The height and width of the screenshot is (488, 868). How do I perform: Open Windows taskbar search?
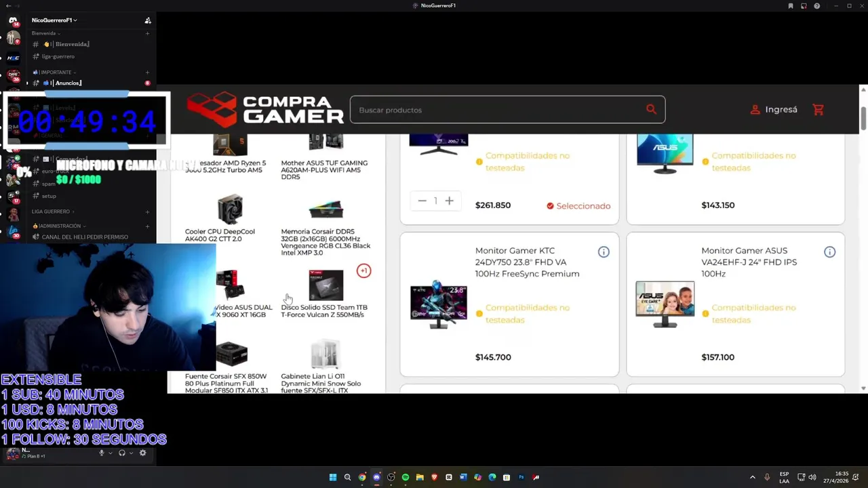pyautogui.click(x=347, y=477)
